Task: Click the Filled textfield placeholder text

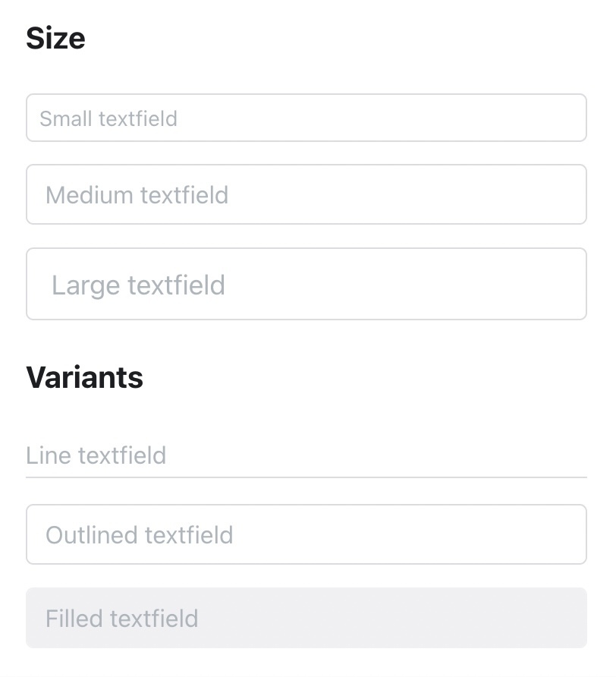Action: (121, 618)
